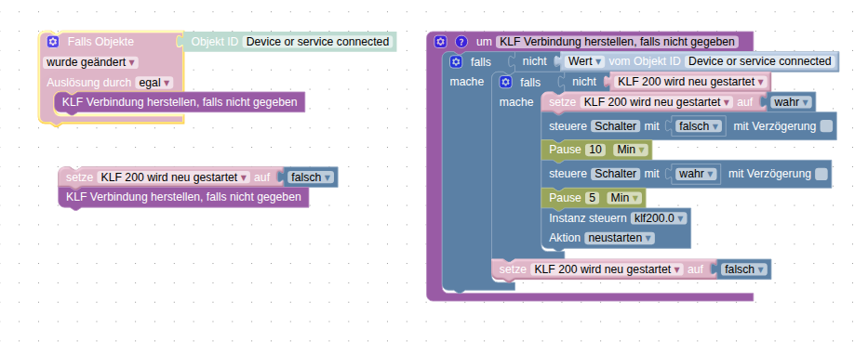Screen dimensions: 868x354
Task: Open gear on outer falls block
Action: (x=456, y=61)
